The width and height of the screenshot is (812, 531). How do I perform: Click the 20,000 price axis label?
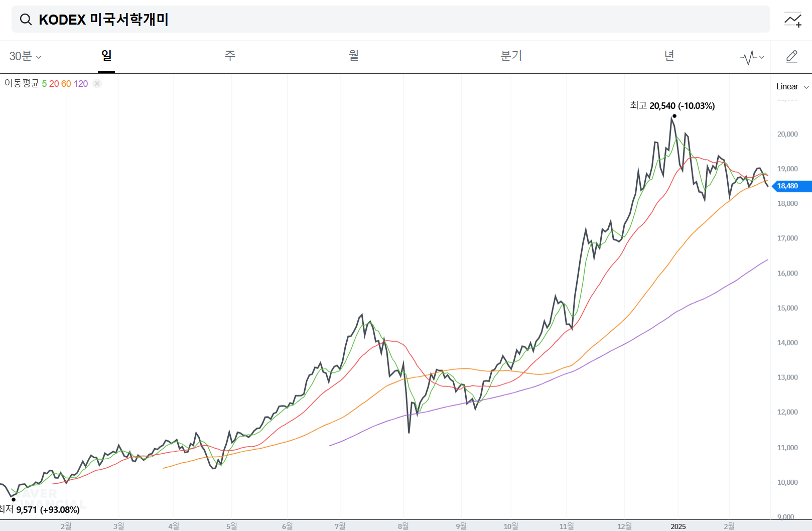787,134
